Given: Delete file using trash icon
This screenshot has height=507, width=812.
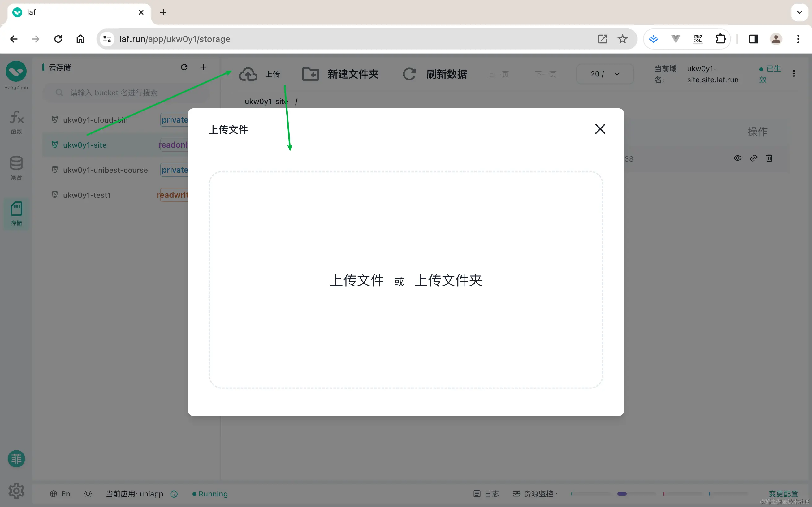Looking at the screenshot, I should 769,158.
